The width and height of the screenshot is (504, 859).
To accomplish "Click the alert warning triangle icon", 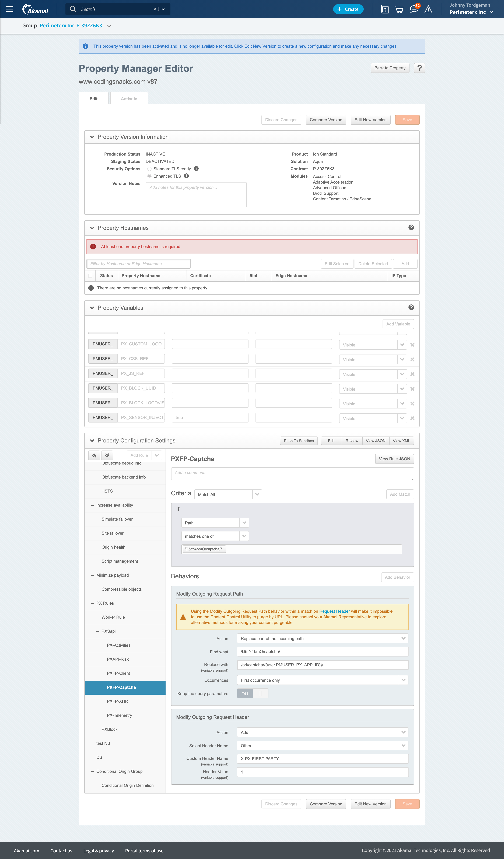I will 428,9.
